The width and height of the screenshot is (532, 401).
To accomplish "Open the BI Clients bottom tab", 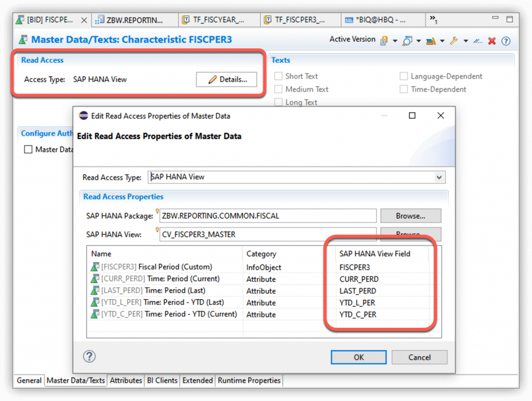I will [x=162, y=380].
